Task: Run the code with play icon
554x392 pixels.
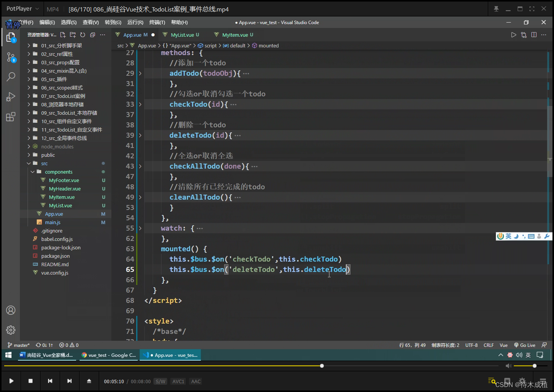Action: coord(513,35)
